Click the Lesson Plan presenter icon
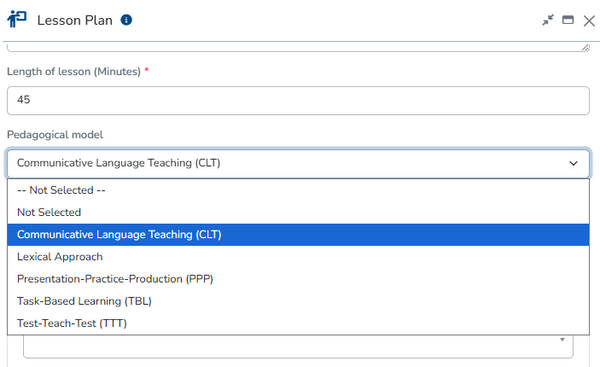Image resolution: width=600 pixels, height=367 pixels. pyautogui.click(x=17, y=19)
